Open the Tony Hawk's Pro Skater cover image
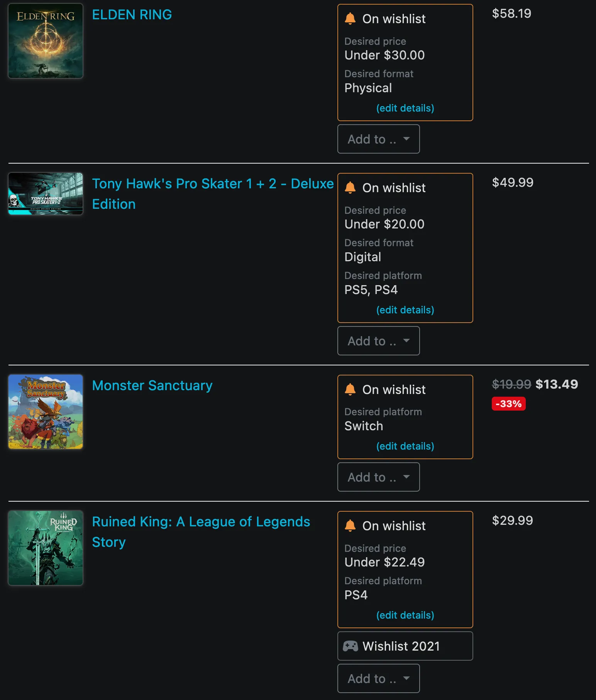 pyautogui.click(x=46, y=194)
